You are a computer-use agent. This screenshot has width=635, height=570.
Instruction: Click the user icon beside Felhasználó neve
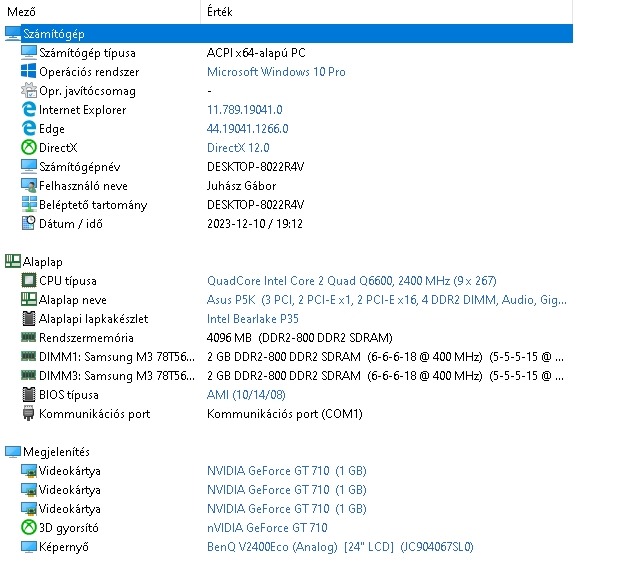(x=28, y=186)
